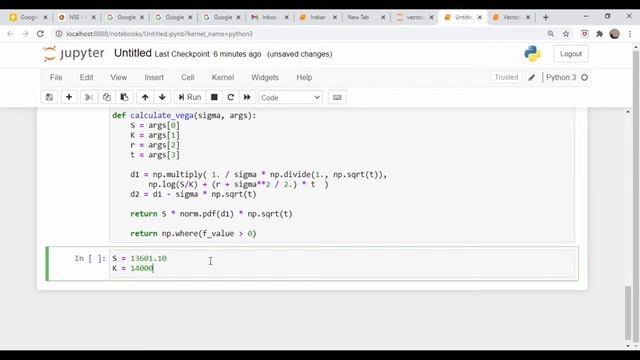This screenshot has height=360, width=640.
Task: Click the Python 3 kernel idle indicator circle
Action: tap(584, 78)
